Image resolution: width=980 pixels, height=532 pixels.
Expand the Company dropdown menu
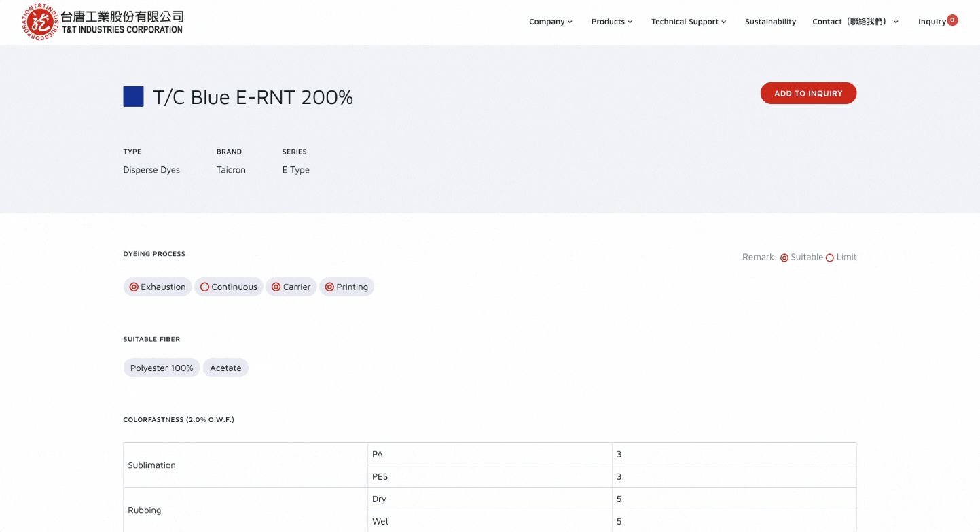(551, 22)
